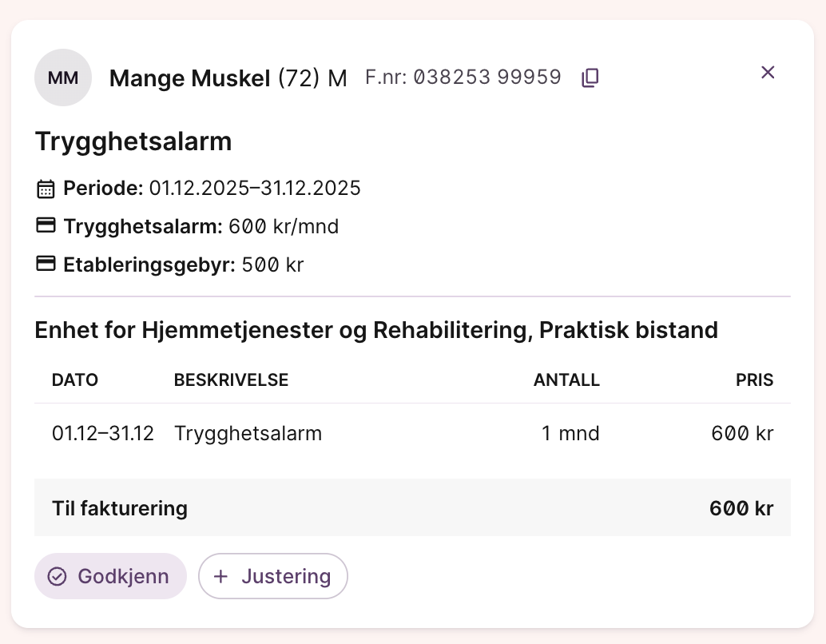Viewport: 826px width, 644px height.
Task: Click the F.nr number 038253 99959
Action: pyautogui.click(x=487, y=78)
